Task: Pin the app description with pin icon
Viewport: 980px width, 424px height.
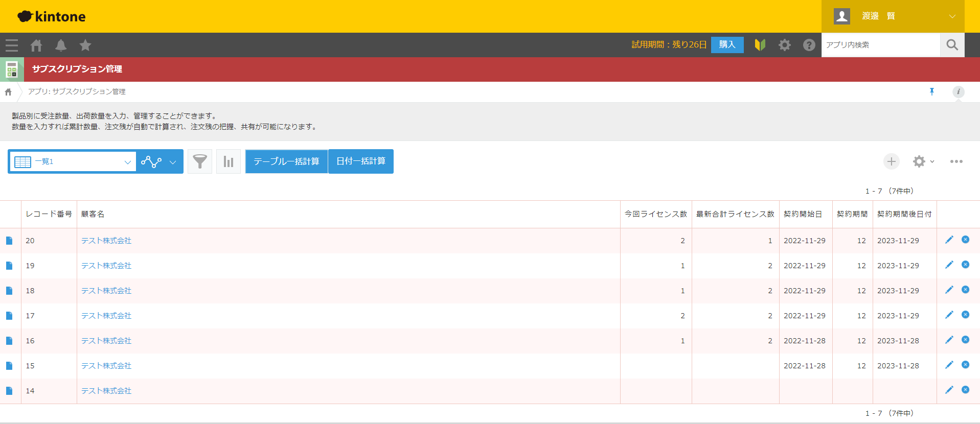Action: point(932,91)
